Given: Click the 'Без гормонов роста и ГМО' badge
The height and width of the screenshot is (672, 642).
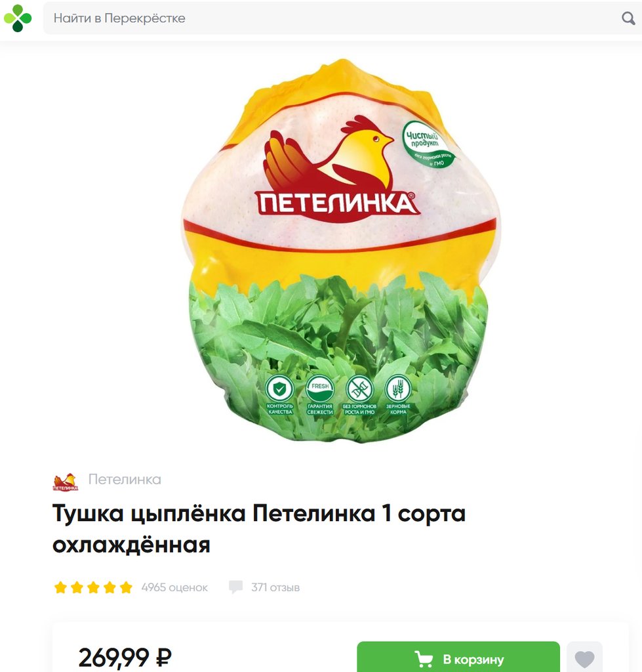Looking at the screenshot, I should pyautogui.click(x=359, y=394).
